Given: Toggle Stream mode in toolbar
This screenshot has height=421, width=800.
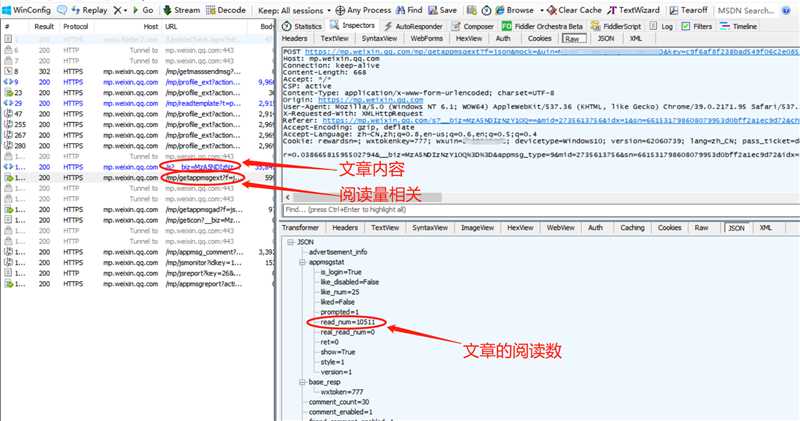Looking at the screenshot, I should pyautogui.click(x=182, y=10).
